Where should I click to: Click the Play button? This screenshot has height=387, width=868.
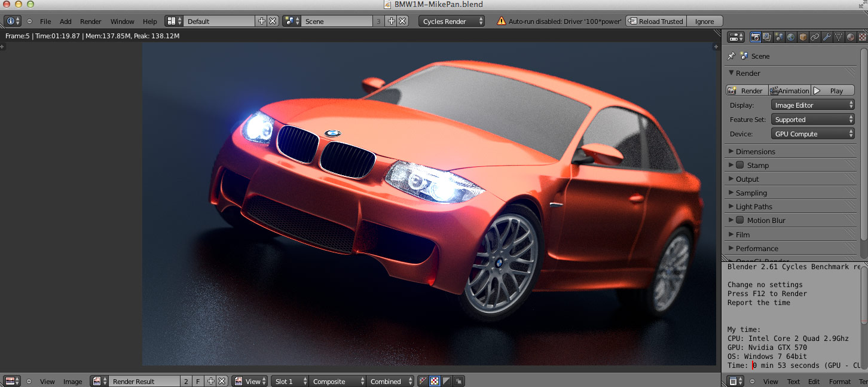[833, 90]
